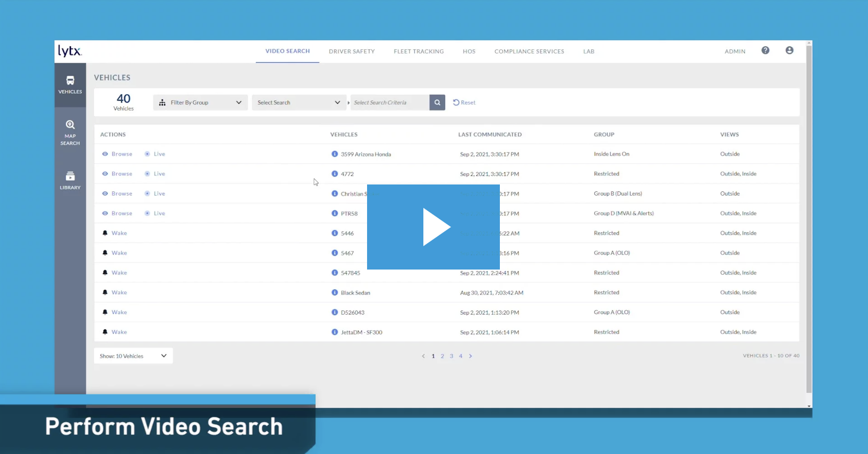The image size is (868, 454).
Task: Click info icon for 3599 Arizona Honda
Action: click(335, 154)
